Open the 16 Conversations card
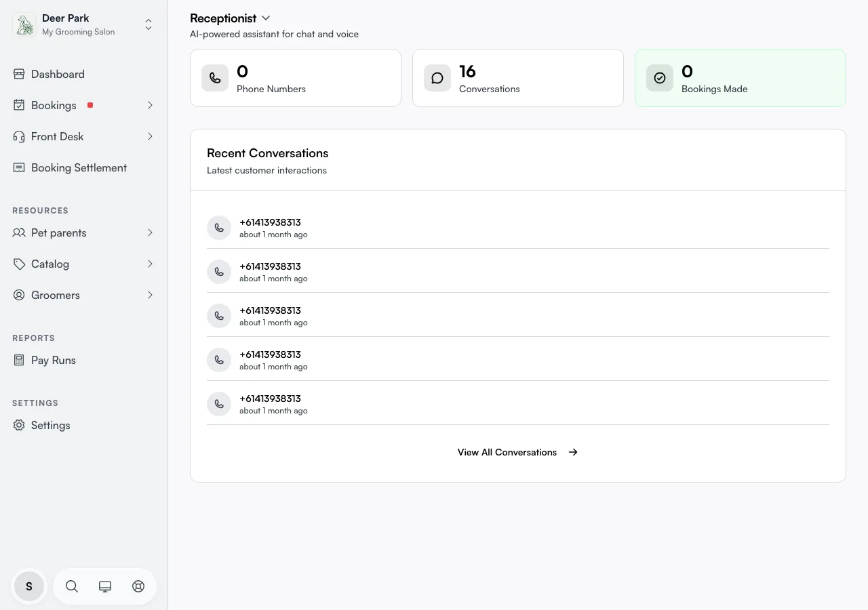 click(x=518, y=78)
